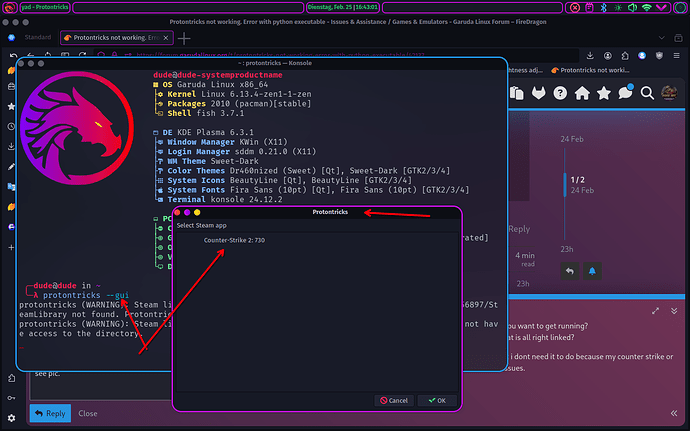Add a sidebar panel with the plus icon
Screen dimensions: 690x431
11,247
